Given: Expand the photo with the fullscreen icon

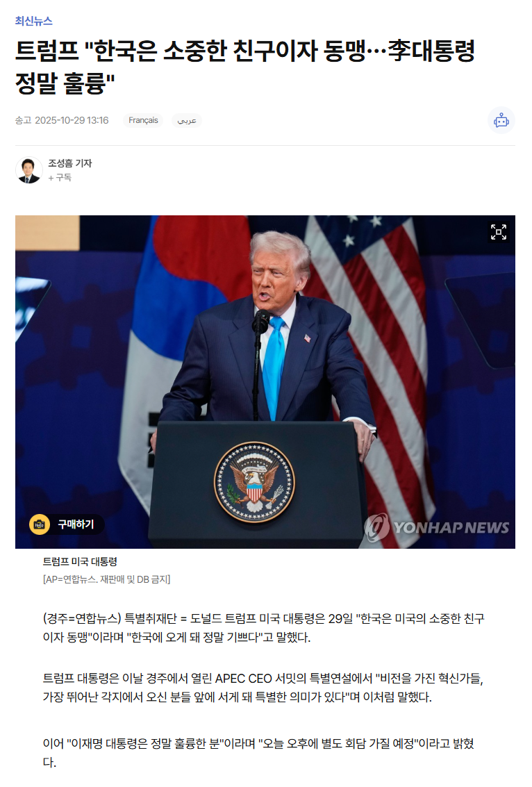Looking at the screenshot, I should [499, 232].
